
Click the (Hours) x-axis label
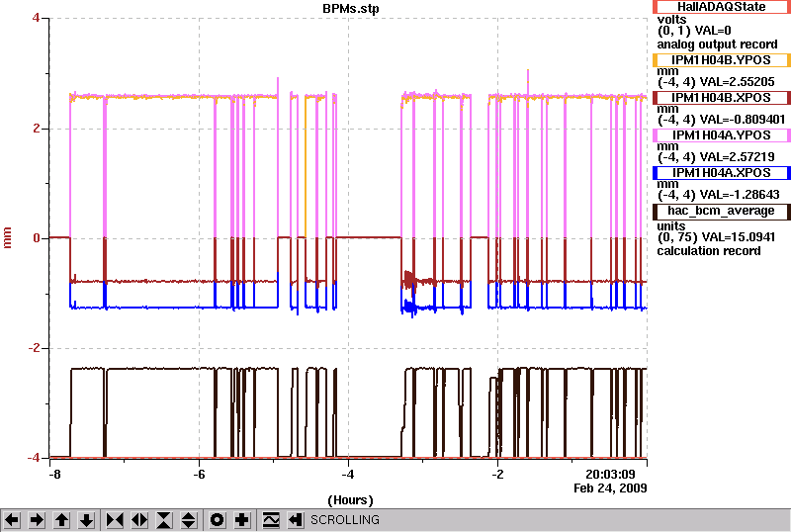[x=351, y=500]
